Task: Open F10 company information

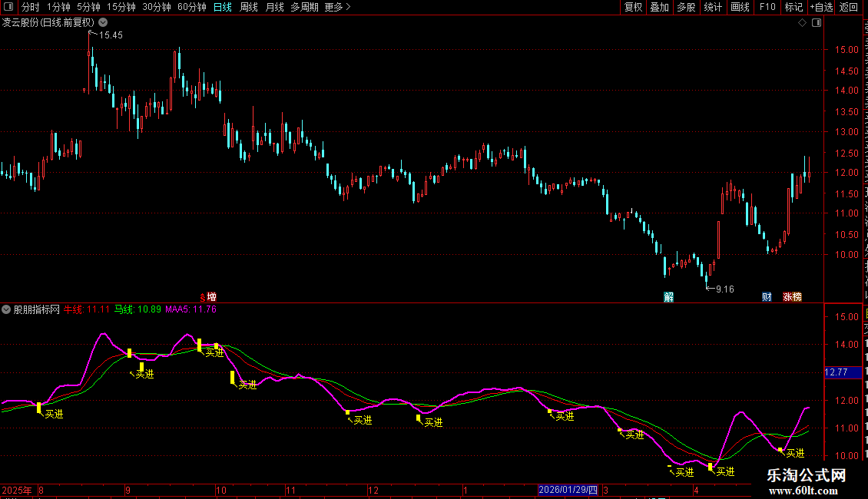Action: [x=767, y=7]
